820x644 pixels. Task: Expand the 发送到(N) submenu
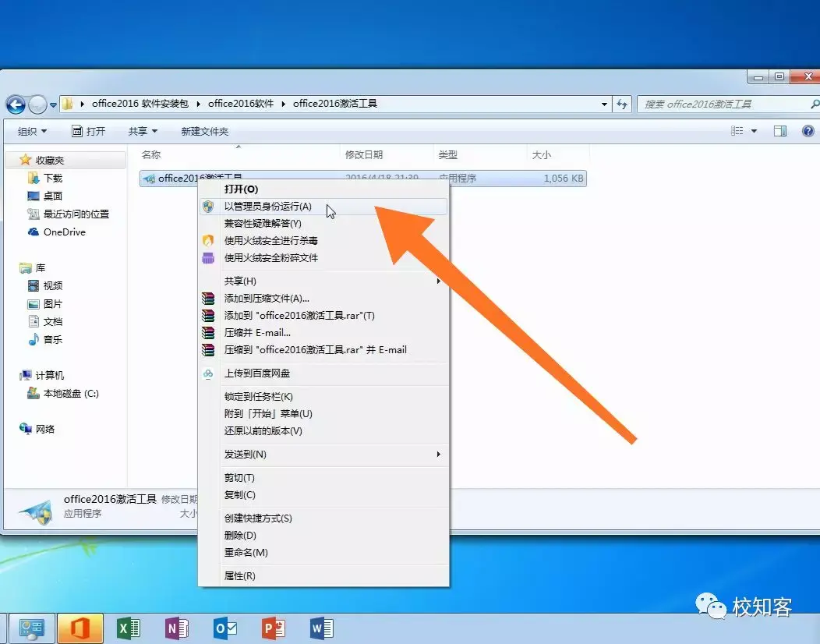323,454
